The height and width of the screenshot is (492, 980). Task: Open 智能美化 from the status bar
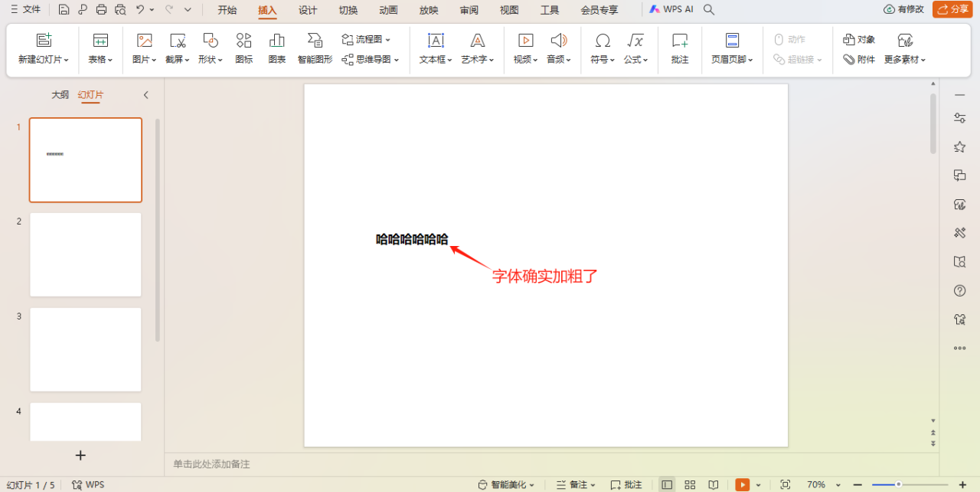(x=506, y=484)
